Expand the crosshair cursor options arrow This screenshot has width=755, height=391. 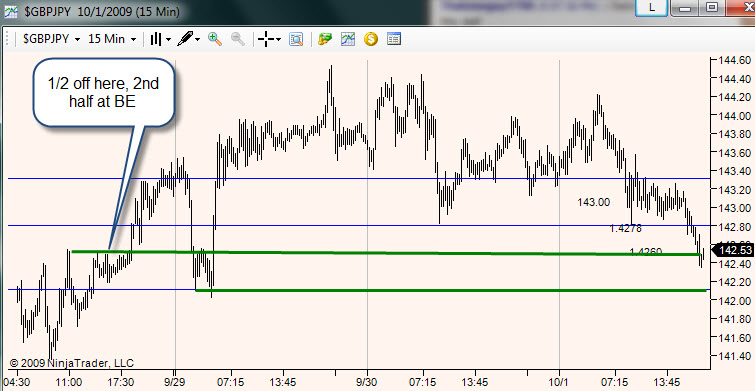pos(278,39)
